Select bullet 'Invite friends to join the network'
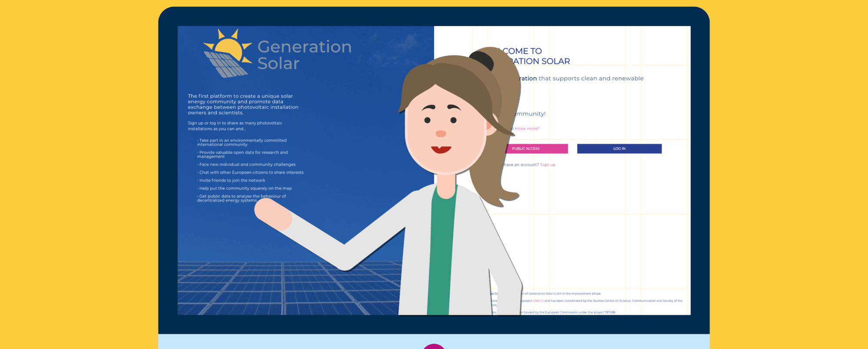868x349 pixels. (231, 180)
